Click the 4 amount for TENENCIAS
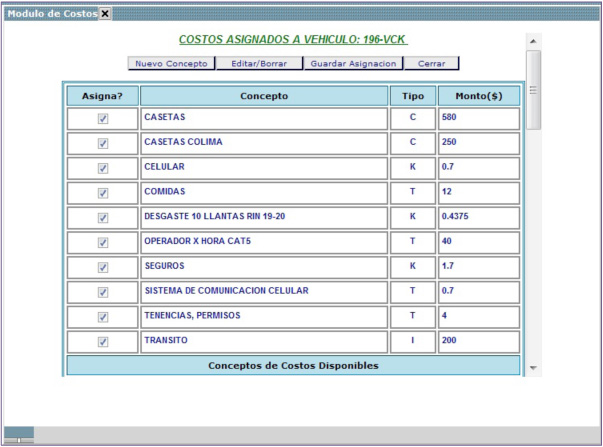 tap(479, 317)
